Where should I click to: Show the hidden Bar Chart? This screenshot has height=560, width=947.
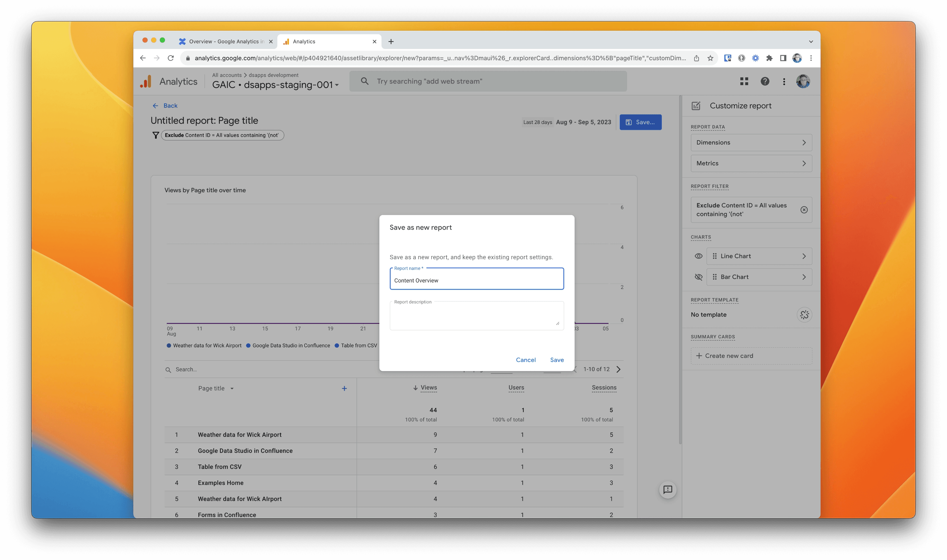click(698, 277)
